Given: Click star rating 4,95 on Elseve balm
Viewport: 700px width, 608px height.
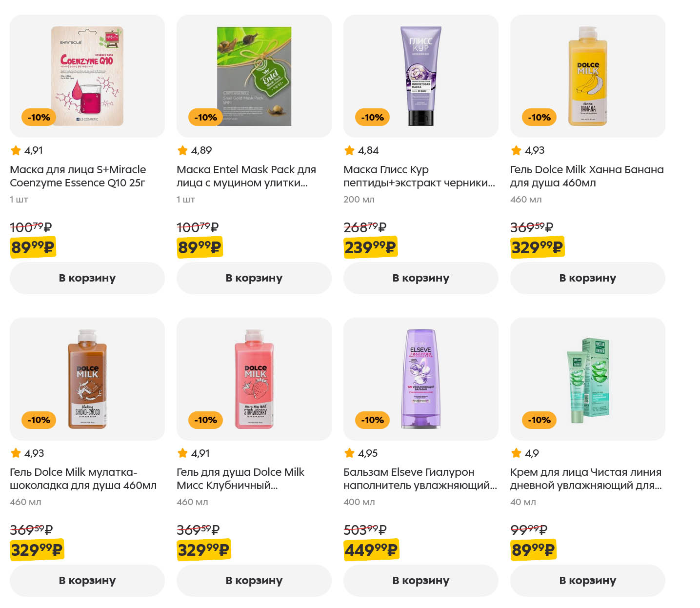Looking at the screenshot, I should (x=361, y=453).
